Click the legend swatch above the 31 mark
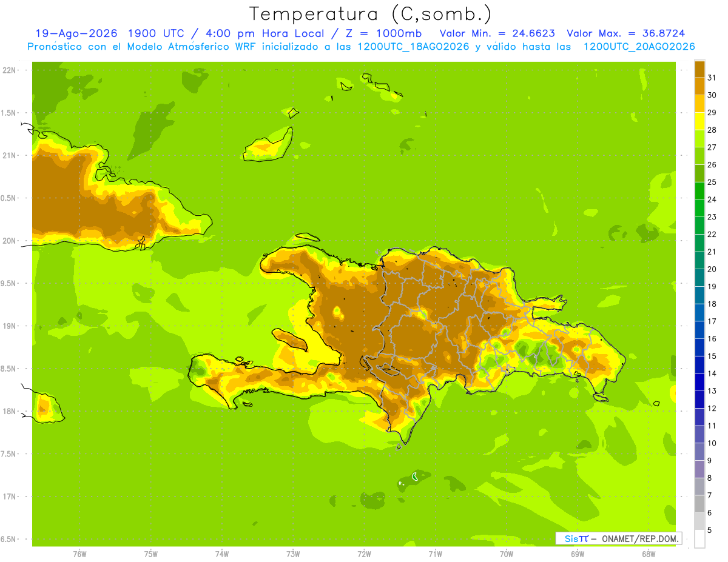The height and width of the screenshot is (562, 728). pos(699,69)
